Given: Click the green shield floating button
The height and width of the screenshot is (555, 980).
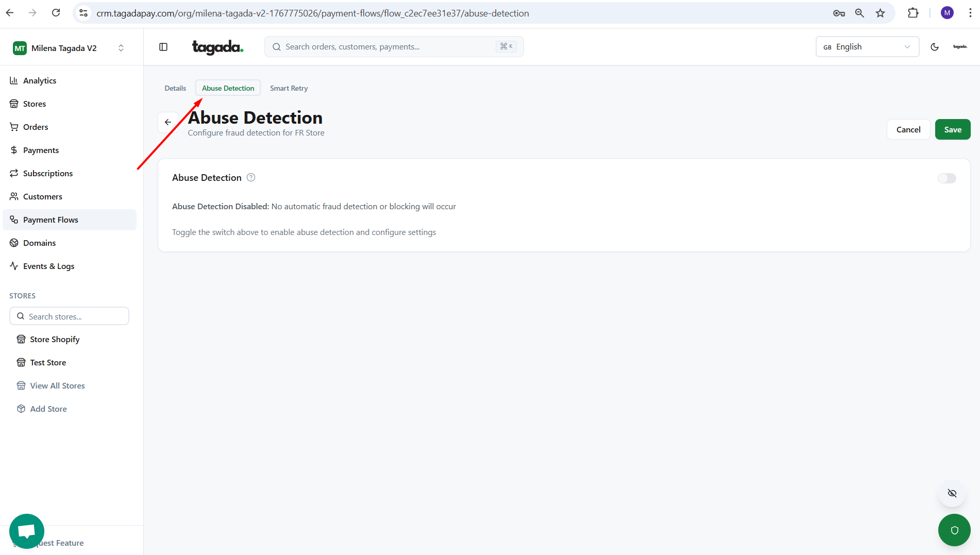Looking at the screenshot, I should [954, 530].
